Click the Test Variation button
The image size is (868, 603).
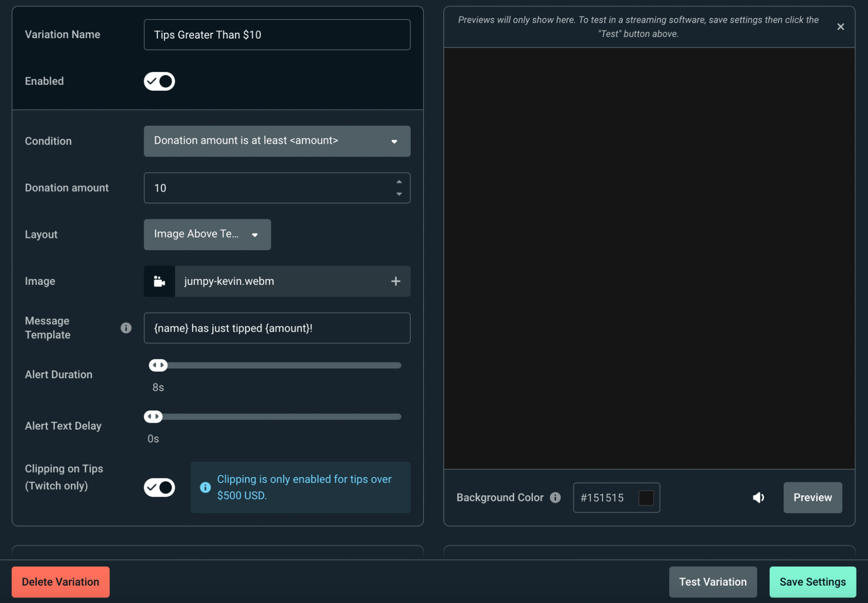point(712,582)
